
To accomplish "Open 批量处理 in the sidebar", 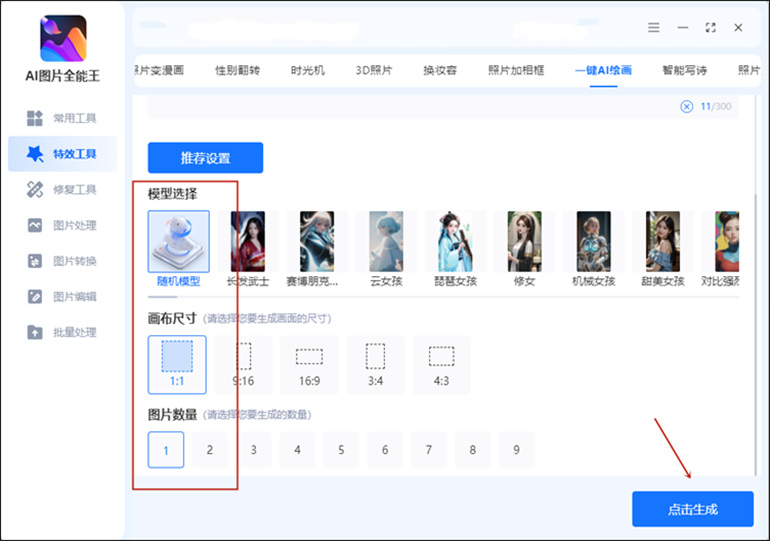I will pos(62,332).
